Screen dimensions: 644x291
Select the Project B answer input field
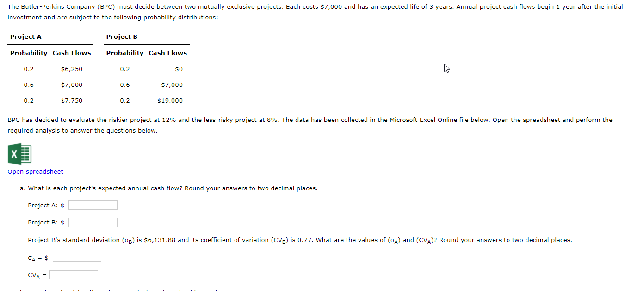pyautogui.click(x=93, y=222)
